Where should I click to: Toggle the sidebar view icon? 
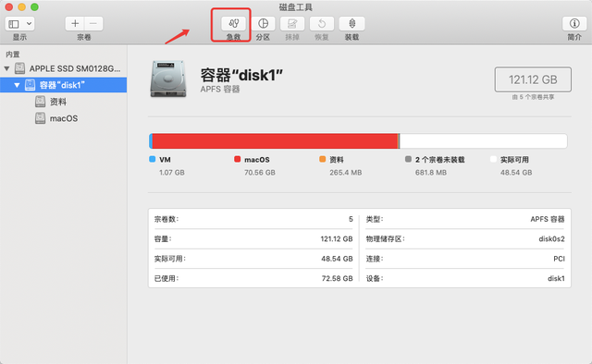[x=14, y=24]
